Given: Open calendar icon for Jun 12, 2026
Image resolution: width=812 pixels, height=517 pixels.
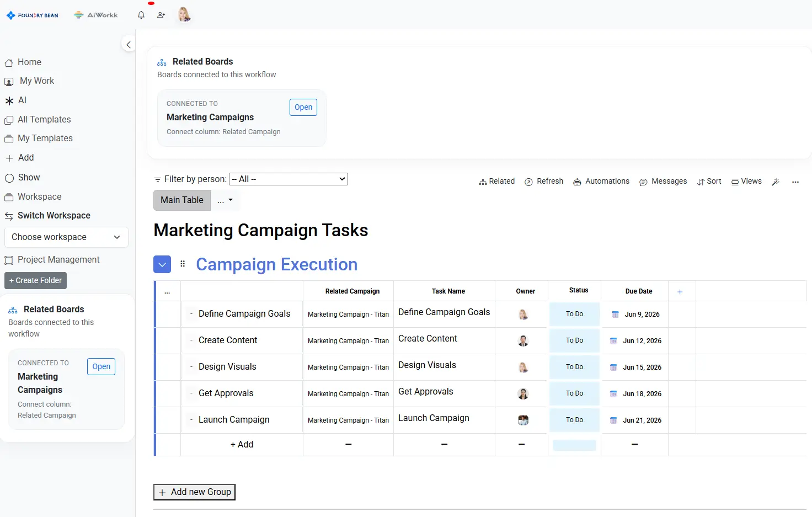Looking at the screenshot, I should click(x=613, y=341).
